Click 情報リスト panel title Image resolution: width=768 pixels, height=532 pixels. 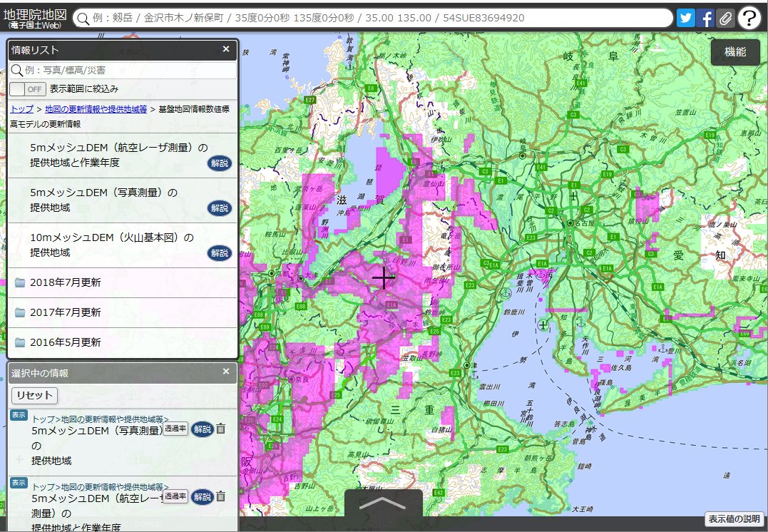[x=35, y=50]
